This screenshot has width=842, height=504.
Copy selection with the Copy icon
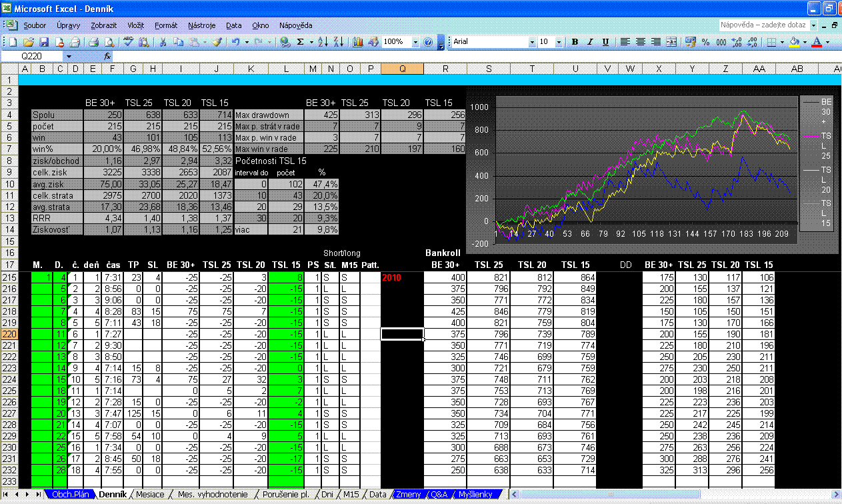click(x=178, y=41)
